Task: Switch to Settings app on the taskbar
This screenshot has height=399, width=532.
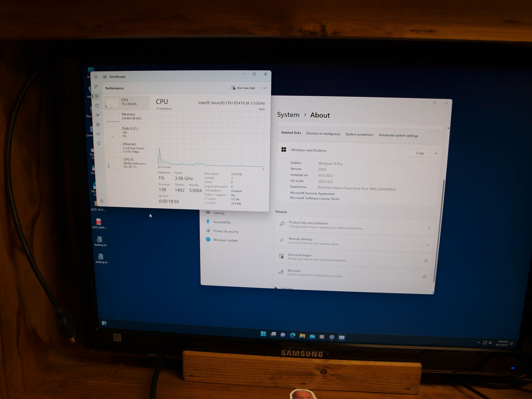Action: 332,337
